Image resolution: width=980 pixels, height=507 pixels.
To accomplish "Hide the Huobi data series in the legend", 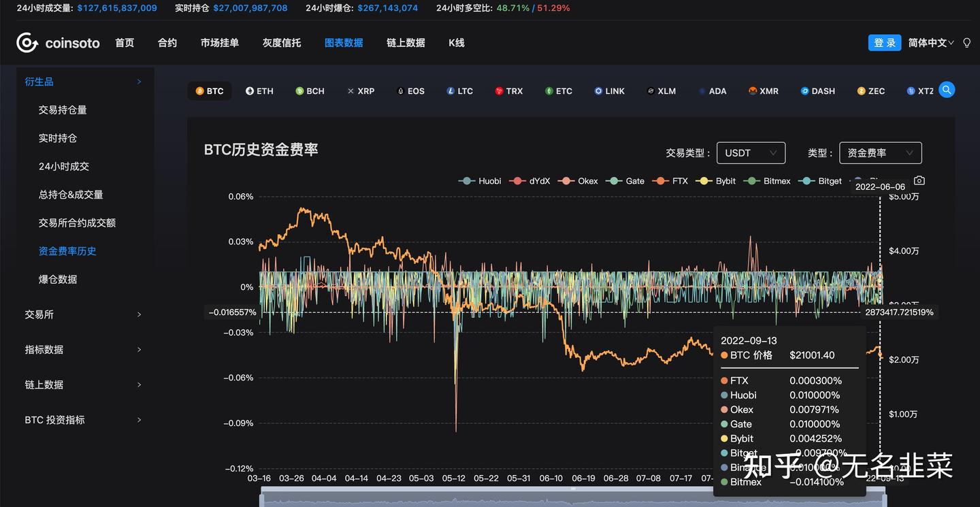I will point(480,181).
